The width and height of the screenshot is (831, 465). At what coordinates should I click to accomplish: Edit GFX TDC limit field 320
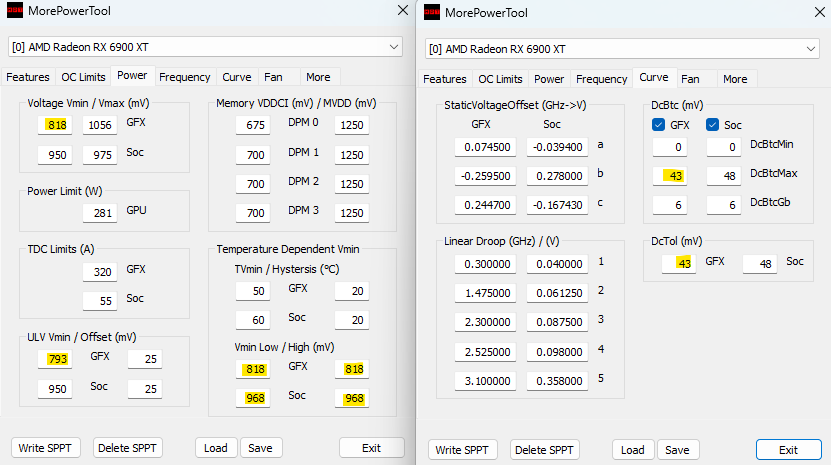[100, 272]
